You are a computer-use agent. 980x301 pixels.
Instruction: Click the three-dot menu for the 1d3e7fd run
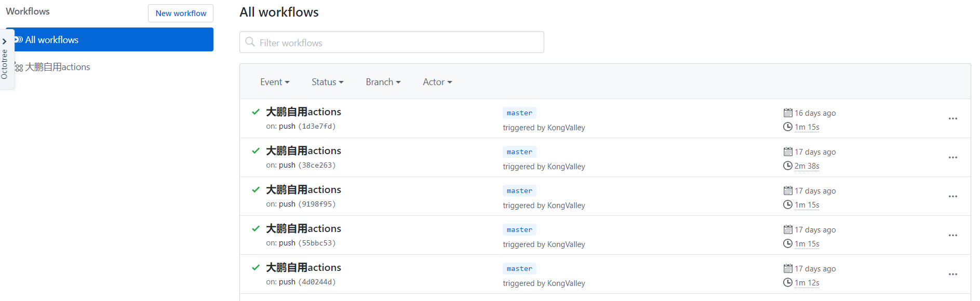[952, 119]
